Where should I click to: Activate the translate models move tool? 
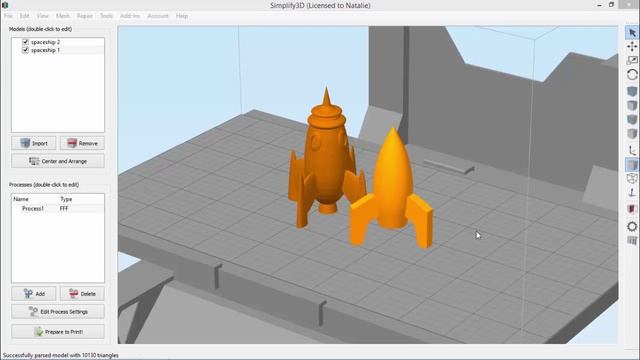point(632,47)
